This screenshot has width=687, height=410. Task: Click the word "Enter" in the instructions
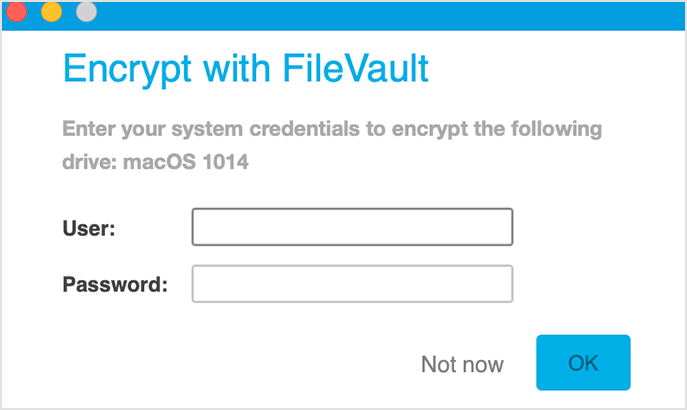88,129
